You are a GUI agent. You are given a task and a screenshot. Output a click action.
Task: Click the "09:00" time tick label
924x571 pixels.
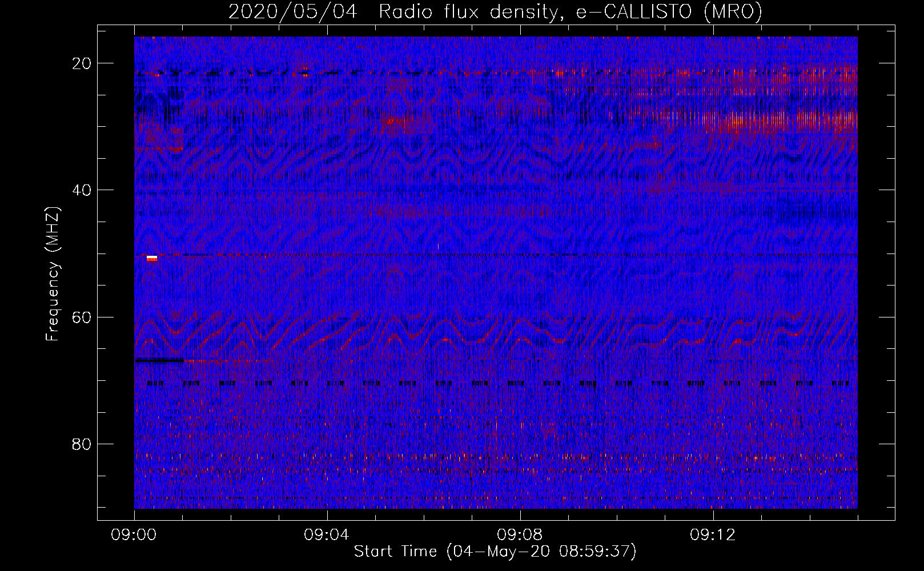pyautogui.click(x=134, y=535)
